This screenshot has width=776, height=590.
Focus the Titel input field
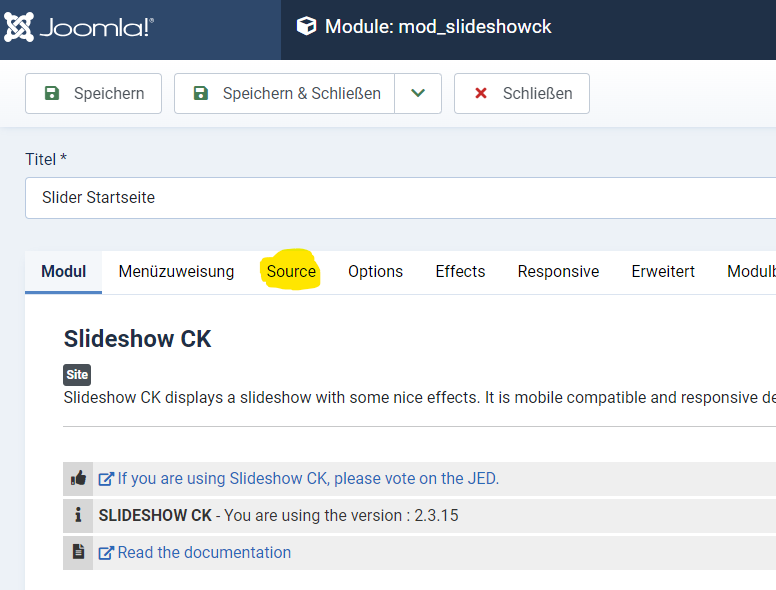(x=400, y=198)
